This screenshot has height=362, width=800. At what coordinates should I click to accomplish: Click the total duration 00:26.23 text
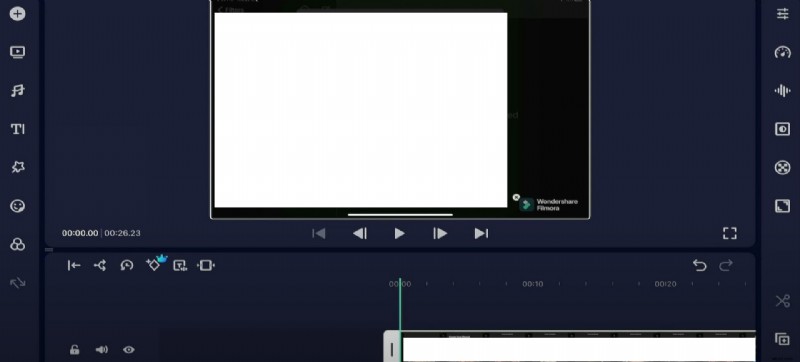pos(122,233)
